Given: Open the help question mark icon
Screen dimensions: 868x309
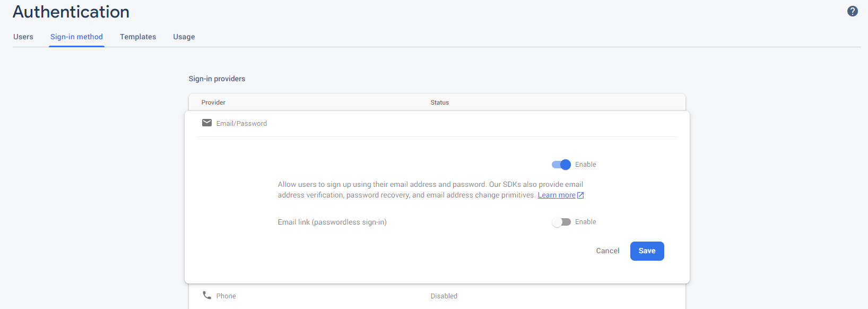Looking at the screenshot, I should tap(853, 11).
